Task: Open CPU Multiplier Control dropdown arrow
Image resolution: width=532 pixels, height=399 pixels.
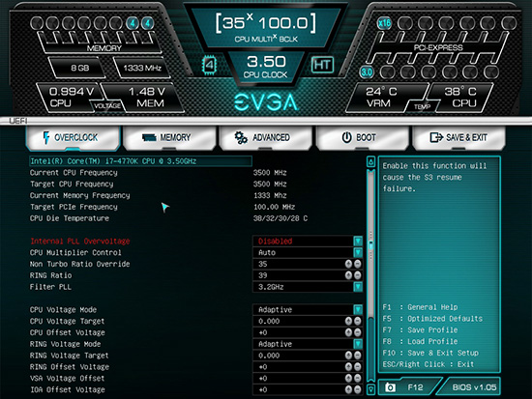Action: click(x=358, y=252)
